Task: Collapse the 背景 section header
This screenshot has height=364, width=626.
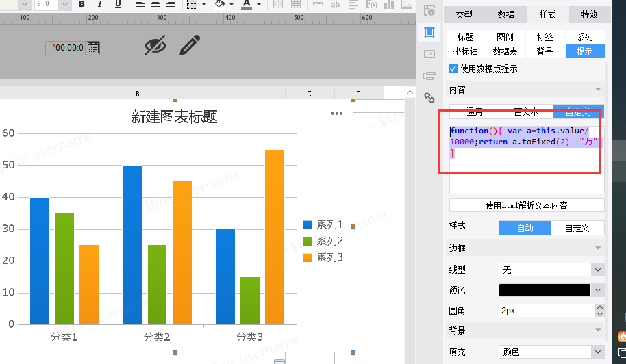Action: pos(598,330)
